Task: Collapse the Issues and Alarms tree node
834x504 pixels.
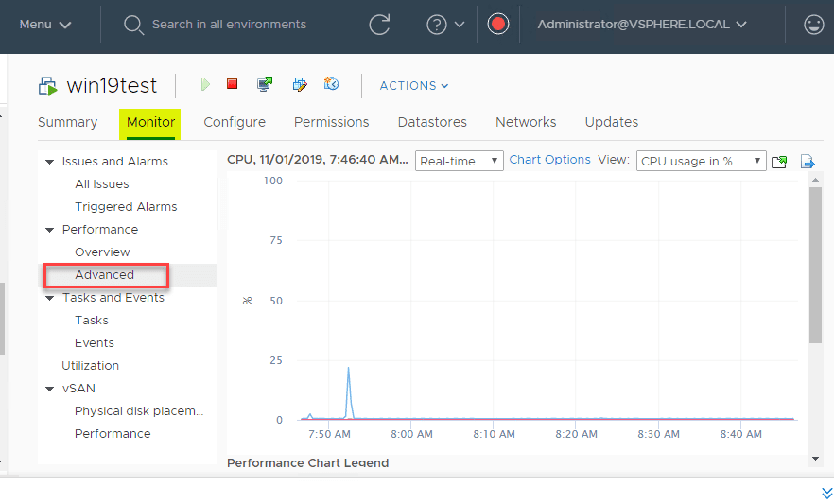Action: click(x=49, y=162)
